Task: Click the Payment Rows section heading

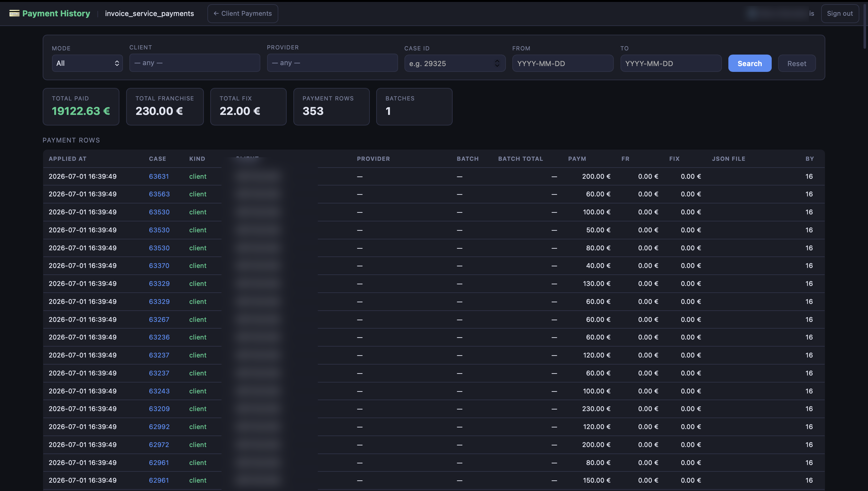Action: 71,140
